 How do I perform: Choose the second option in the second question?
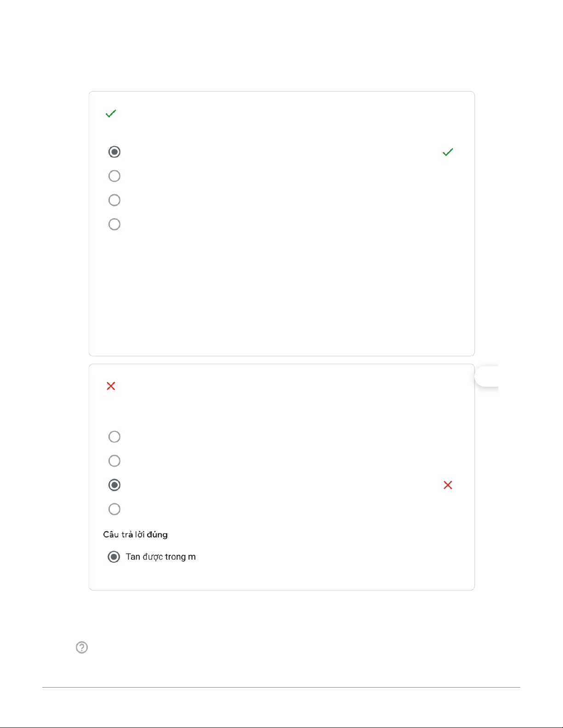[x=114, y=461]
